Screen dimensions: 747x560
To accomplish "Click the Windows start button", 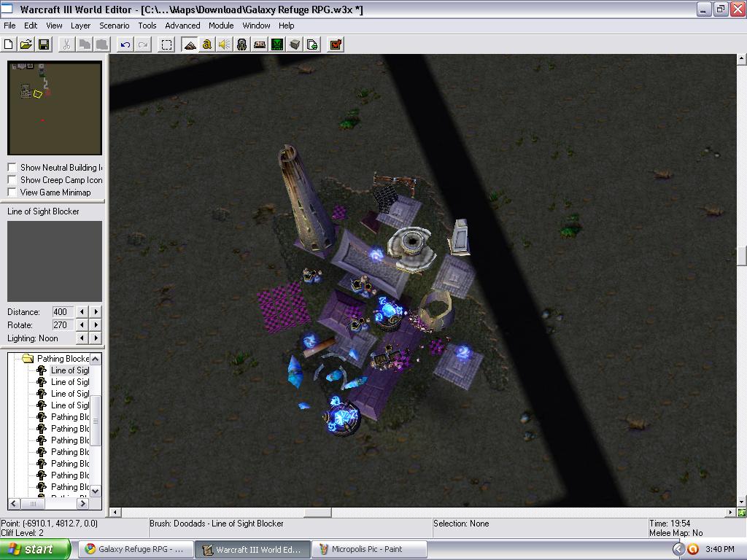I will [x=35, y=550].
